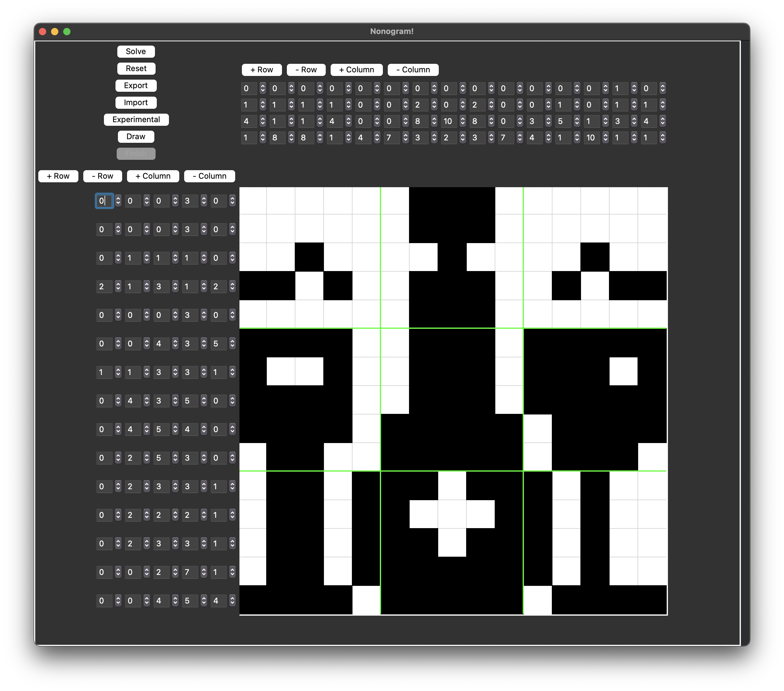Click center white cell of the plus-shaped cross

click(452, 514)
